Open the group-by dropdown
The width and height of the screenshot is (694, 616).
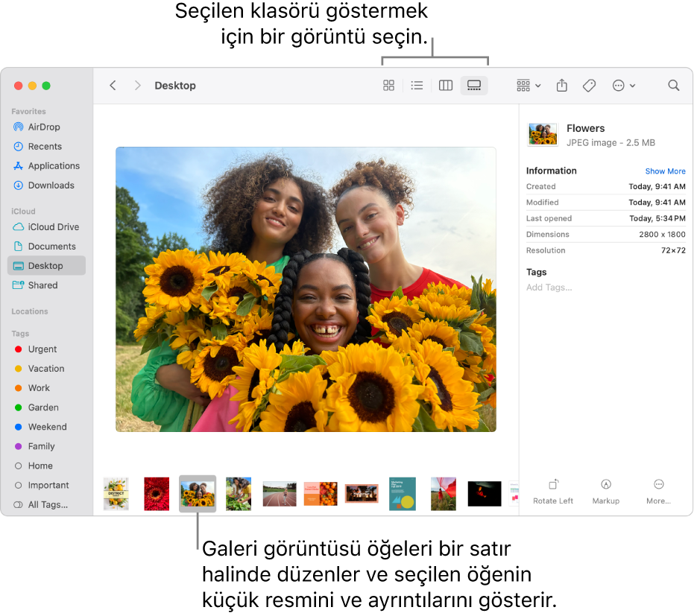pyautogui.click(x=529, y=86)
